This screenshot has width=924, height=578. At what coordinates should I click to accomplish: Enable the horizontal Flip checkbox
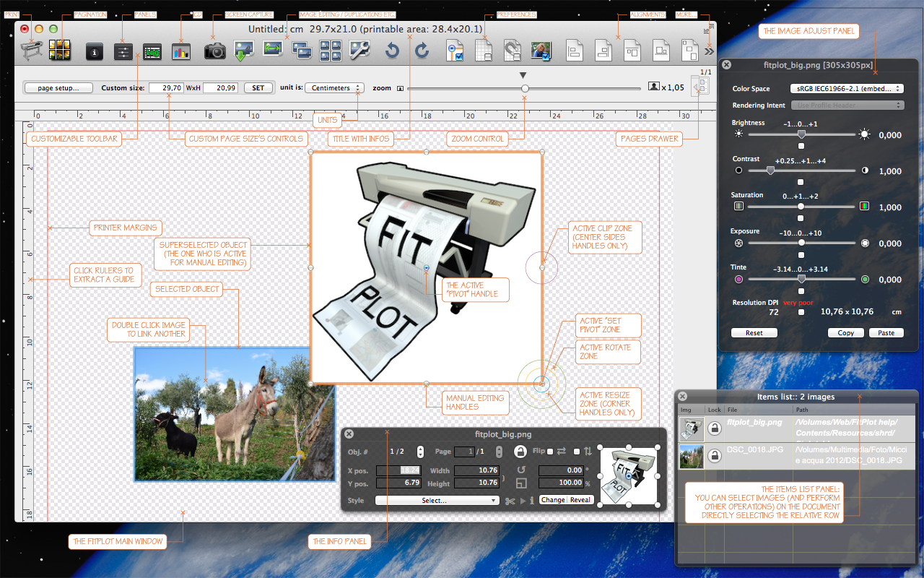(550, 452)
